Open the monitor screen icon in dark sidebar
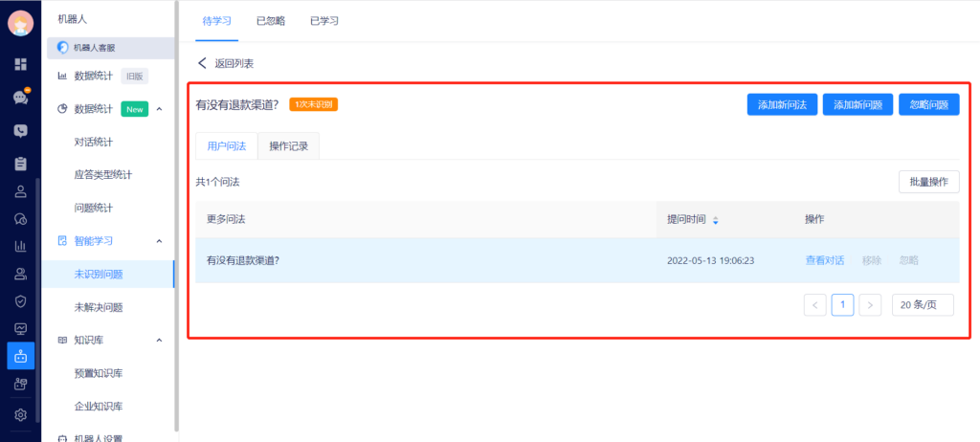980x442 pixels. point(21,329)
